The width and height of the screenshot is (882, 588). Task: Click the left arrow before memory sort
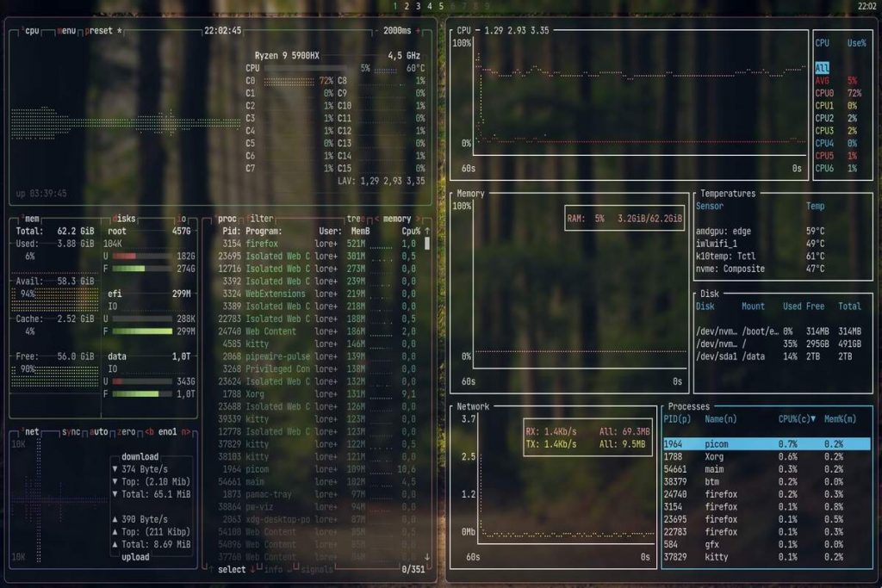click(376, 219)
